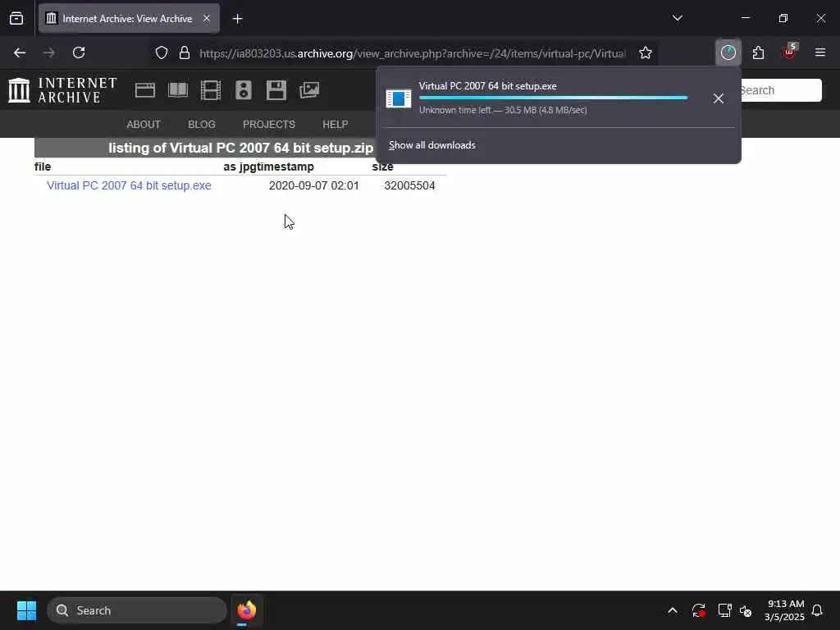Click the 32005504 size value
Screen dimensions: 840x630
(x=410, y=185)
